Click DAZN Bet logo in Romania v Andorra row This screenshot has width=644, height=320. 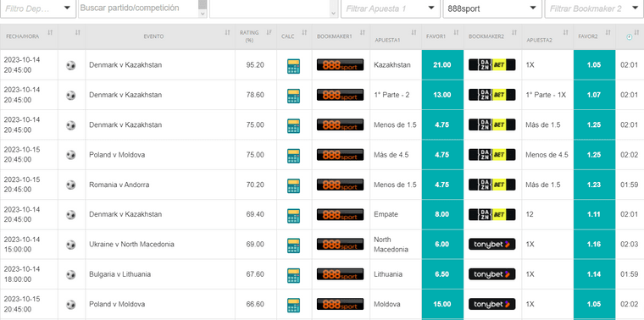point(492,185)
